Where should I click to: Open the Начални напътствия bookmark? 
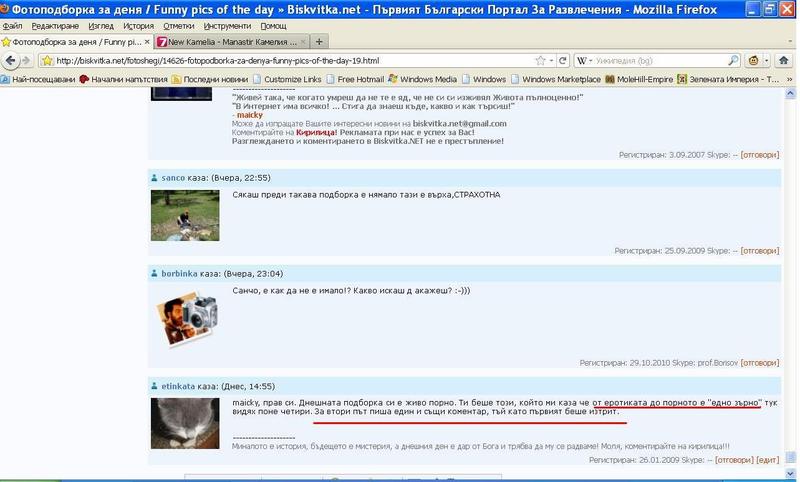(x=123, y=79)
